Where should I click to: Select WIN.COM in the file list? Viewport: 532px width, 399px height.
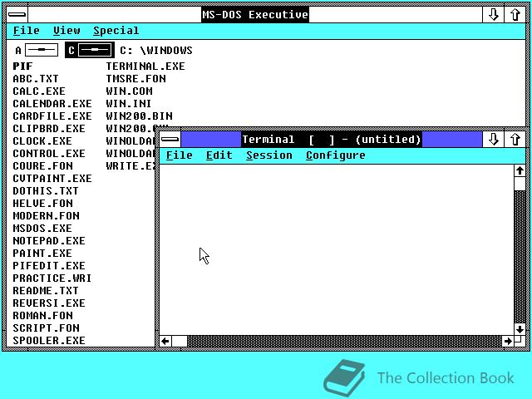point(130,91)
